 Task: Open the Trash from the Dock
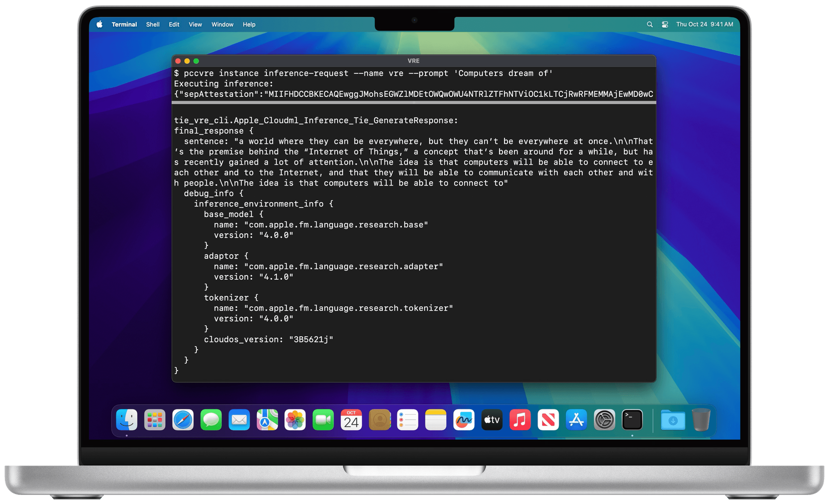point(701,420)
